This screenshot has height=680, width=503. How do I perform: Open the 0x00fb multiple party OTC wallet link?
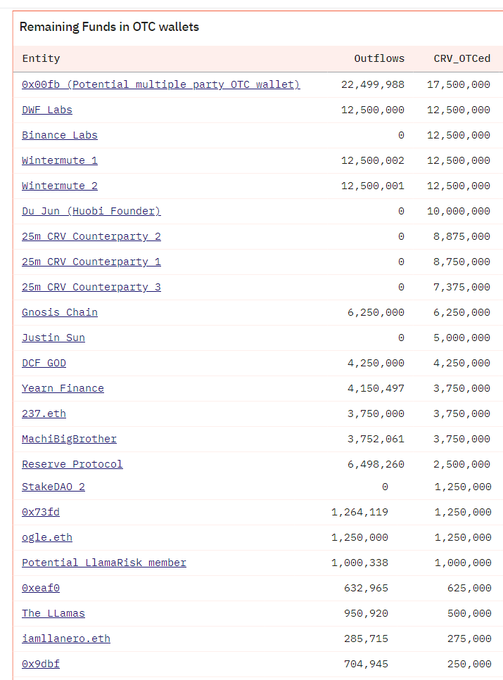pos(161,84)
